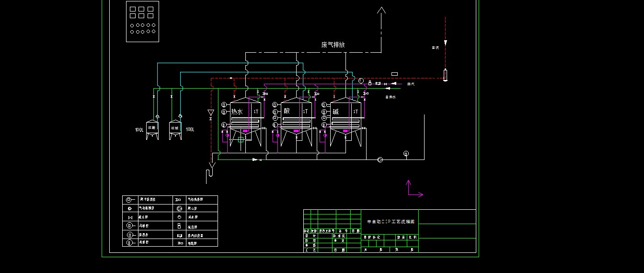Select the 工艺 cell in the title block
The height and width of the screenshot is (273, 644).
pyautogui.click(x=310, y=250)
